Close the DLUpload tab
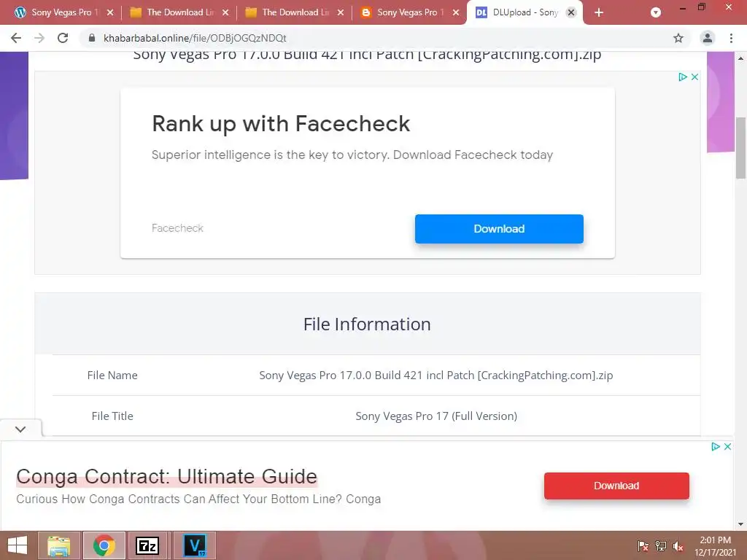The image size is (747, 560). click(x=570, y=12)
